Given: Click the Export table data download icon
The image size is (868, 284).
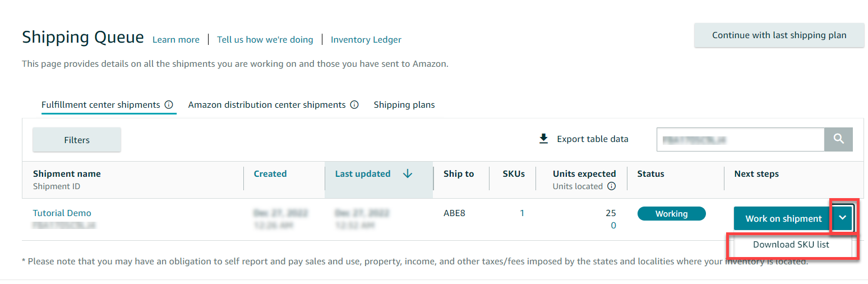Looking at the screenshot, I should tap(543, 139).
